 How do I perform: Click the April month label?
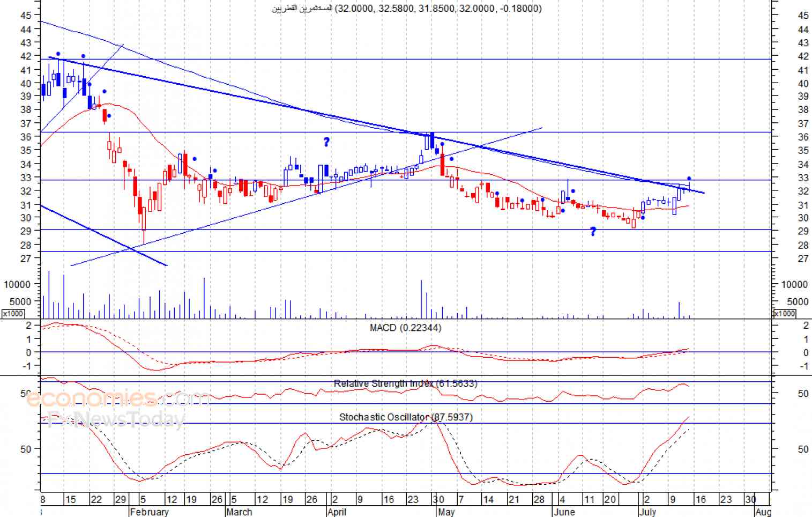337,512
